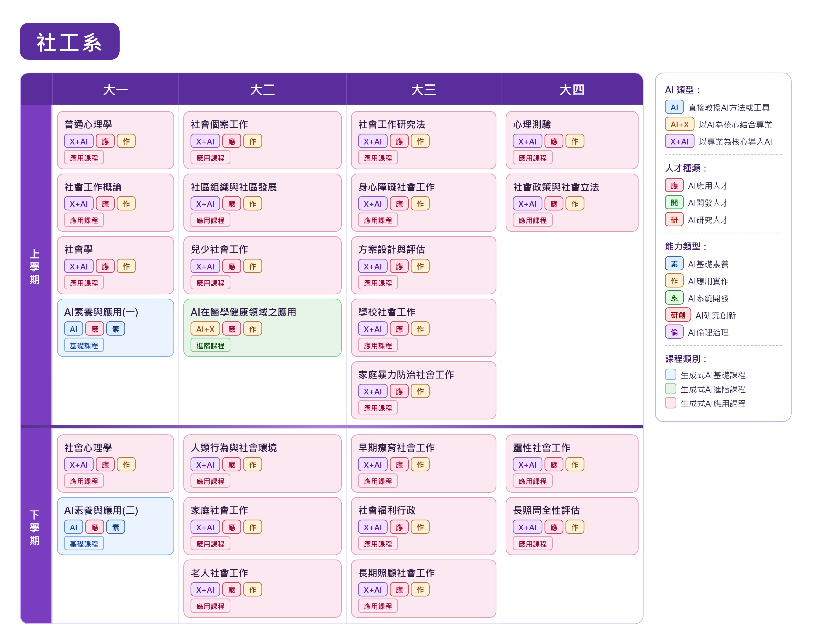This screenshot has height=644, width=840.
Task: Click the 作 tag on 兒少社會工作
Action: coord(253,266)
